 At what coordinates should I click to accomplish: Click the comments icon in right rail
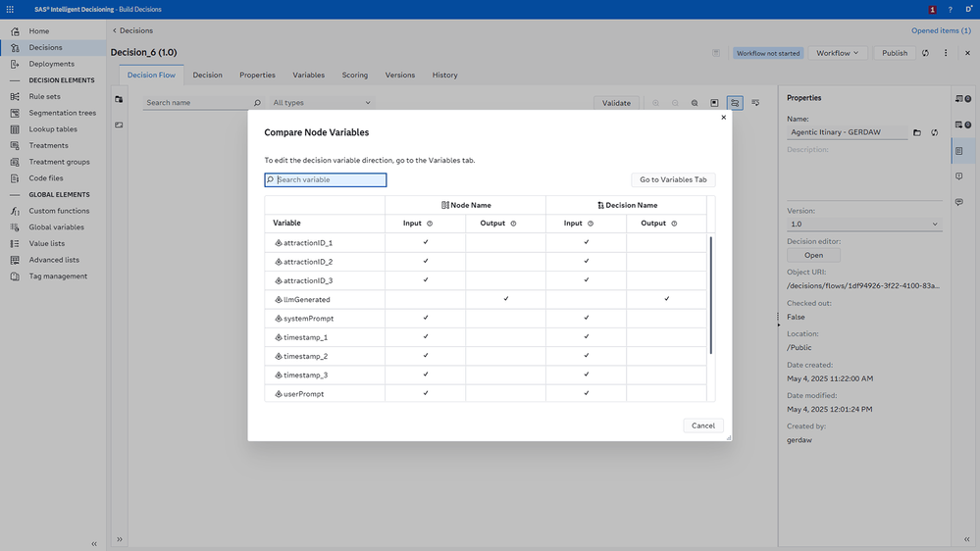point(959,202)
